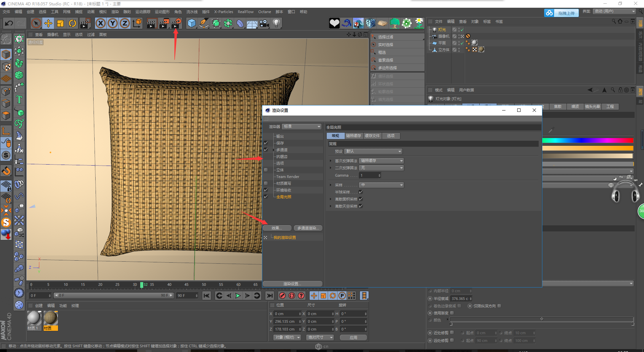Screen dimensions: 644x352
Task: Add a light object icon
Action: coord(276,23)
